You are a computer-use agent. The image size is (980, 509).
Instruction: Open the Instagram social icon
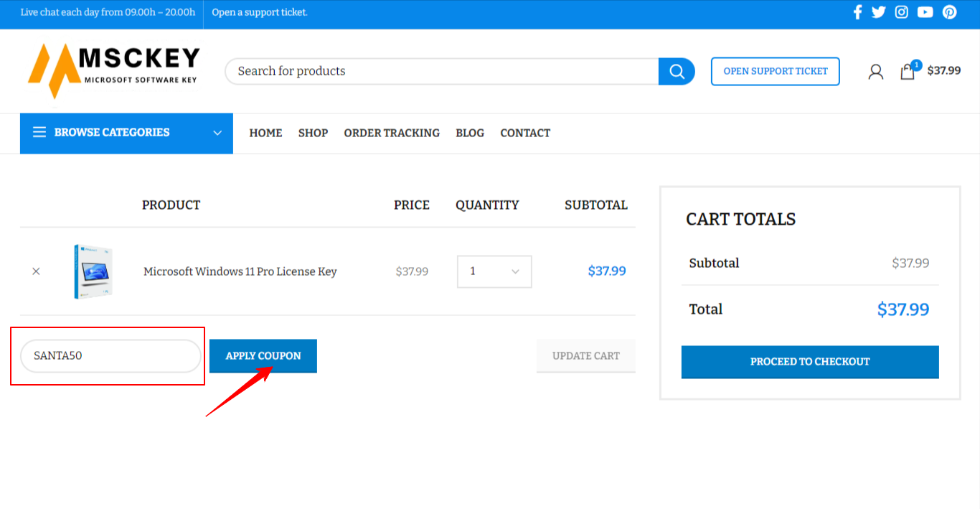point(902,12)
